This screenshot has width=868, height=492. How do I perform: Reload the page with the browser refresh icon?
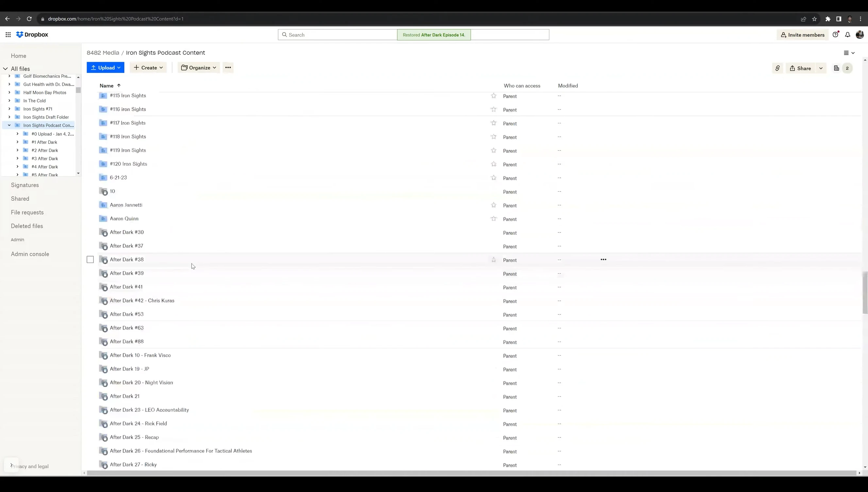click(x=29, y=19)
